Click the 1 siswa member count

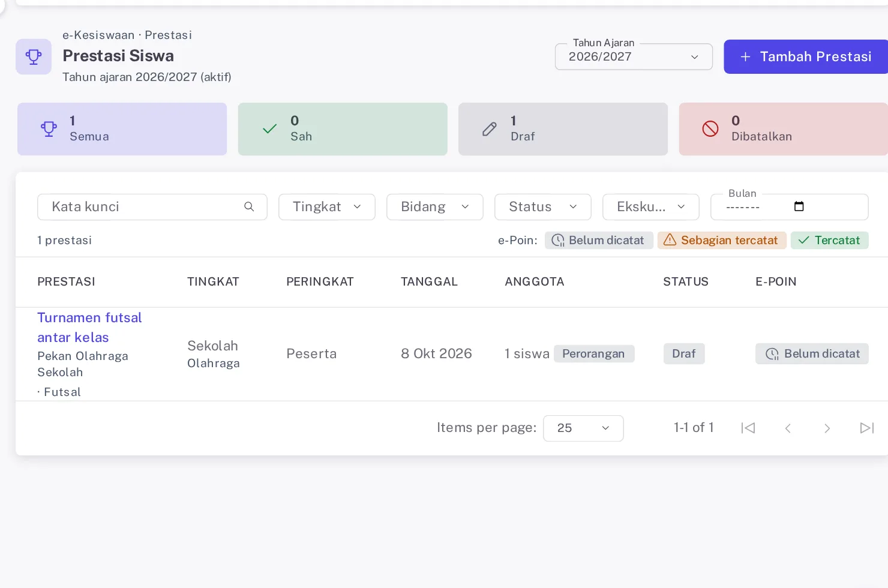click(x=527, y=354)
